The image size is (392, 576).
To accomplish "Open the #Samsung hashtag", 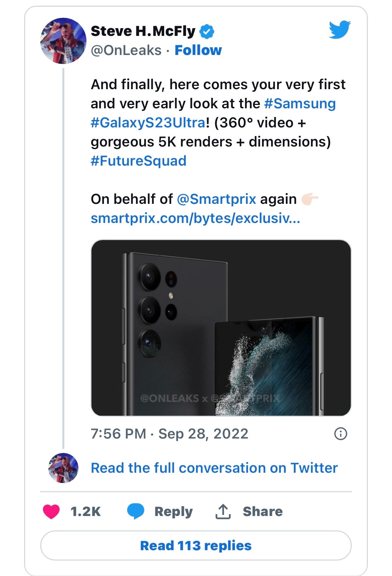I will [x=300, y=104].
